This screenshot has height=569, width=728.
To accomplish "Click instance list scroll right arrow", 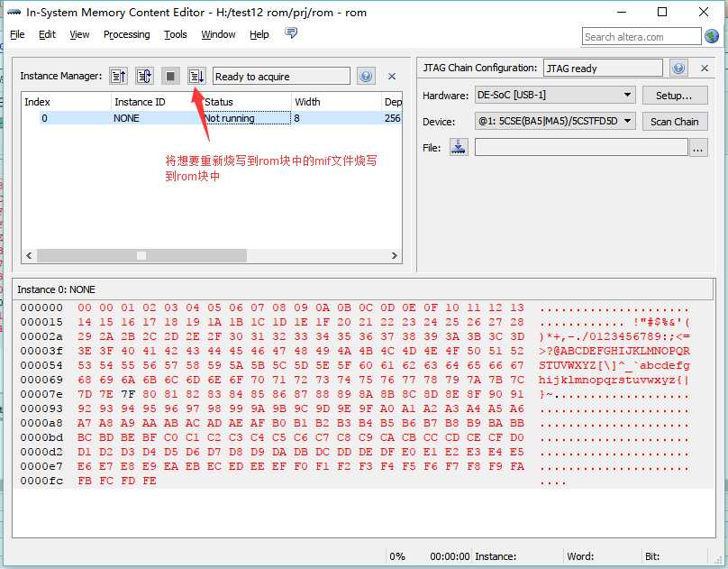I will point(394,255).
